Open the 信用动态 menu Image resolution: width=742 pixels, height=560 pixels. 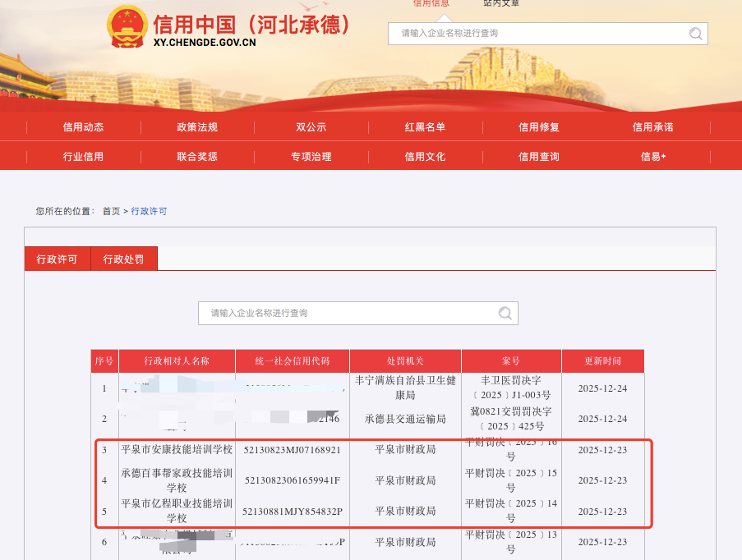(x=83, y=127)
